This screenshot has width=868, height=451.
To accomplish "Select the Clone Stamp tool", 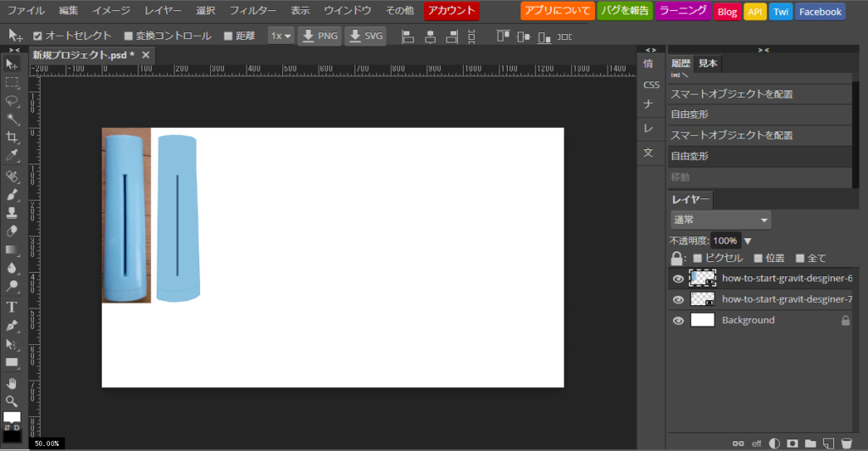I will (12, 213).
